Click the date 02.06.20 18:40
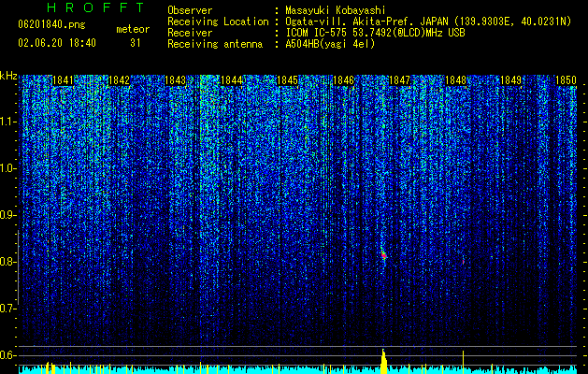This screenshot has width=588, height=374. [57, 43]
